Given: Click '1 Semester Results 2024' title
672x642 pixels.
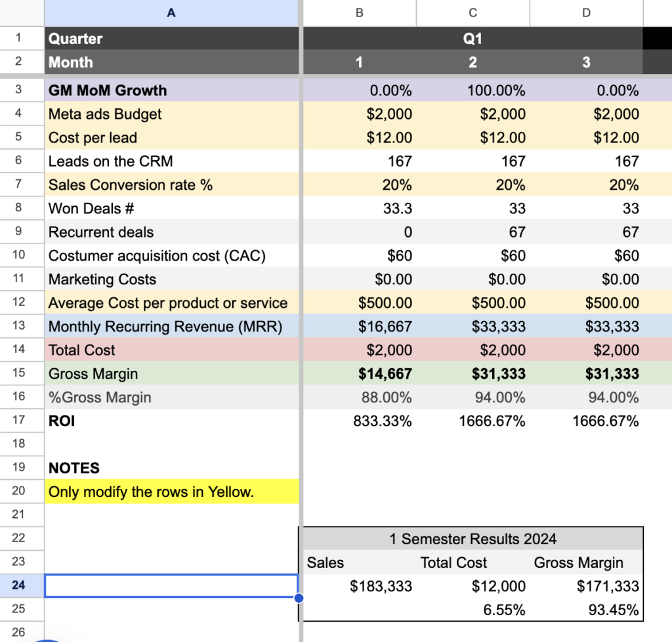Looking at the screenshot, I should tap(472, 539).
